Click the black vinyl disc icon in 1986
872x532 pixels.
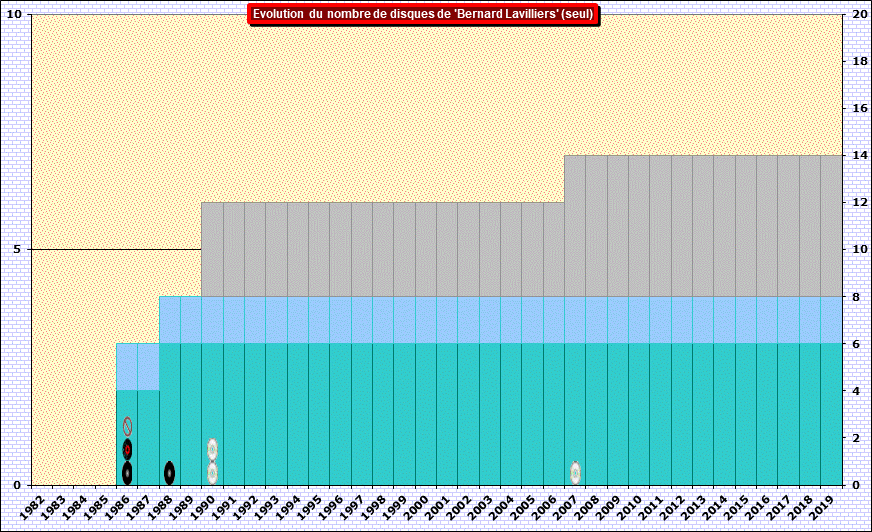(127, 472)
